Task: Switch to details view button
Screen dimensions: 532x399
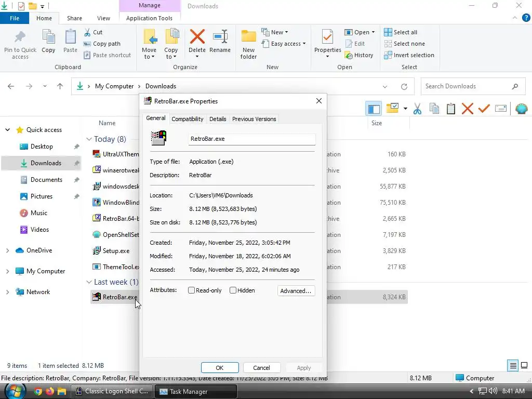Action: [513, 365]
